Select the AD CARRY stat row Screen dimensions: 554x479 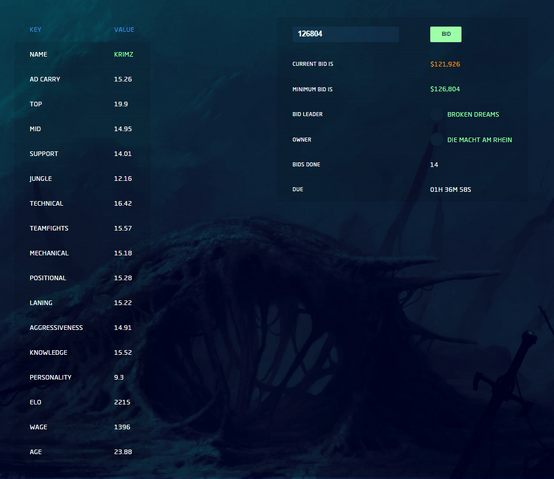pyautogui.click(x=82, y=79)
